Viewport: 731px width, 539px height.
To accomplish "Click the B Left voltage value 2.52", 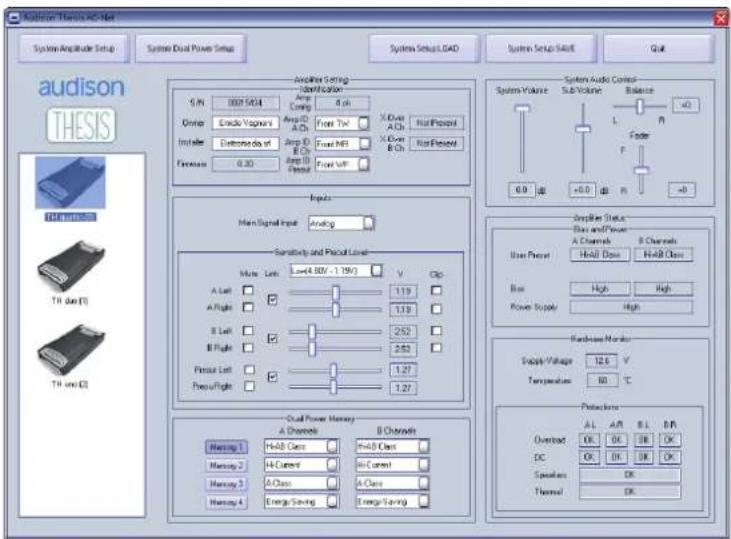I will (403, 332).
